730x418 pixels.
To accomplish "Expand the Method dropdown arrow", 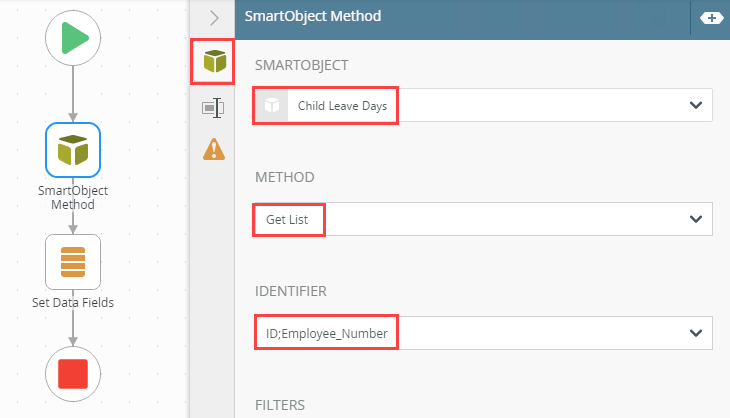I will (696, 219).
